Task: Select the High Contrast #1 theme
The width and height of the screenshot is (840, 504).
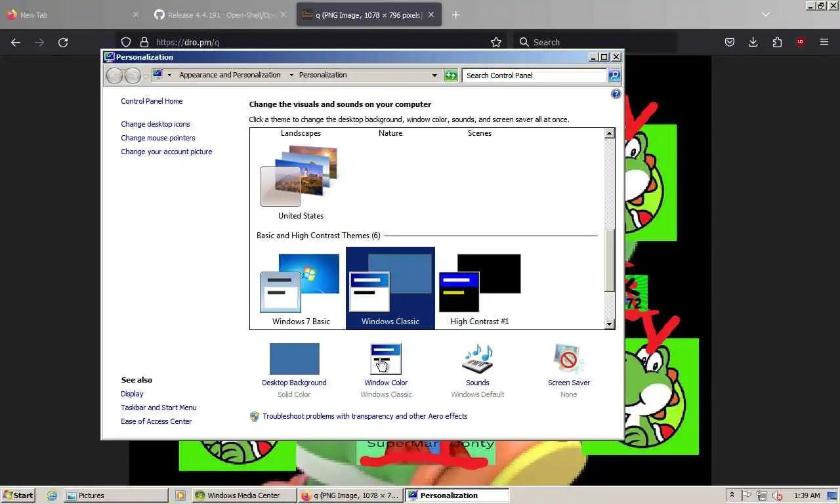Action: [x=480, y=289]
